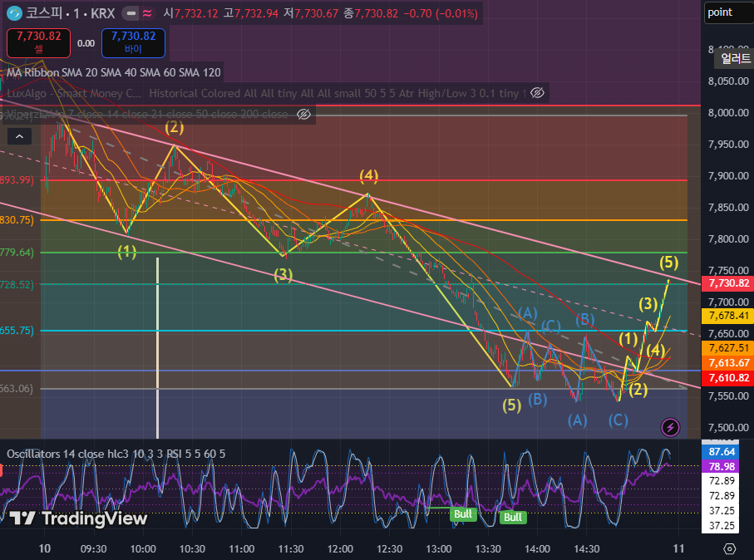This screenshot has height=560, width=754.
Task: Click the KOSPI symbol logo icon
Action: (x=14, y=13)
